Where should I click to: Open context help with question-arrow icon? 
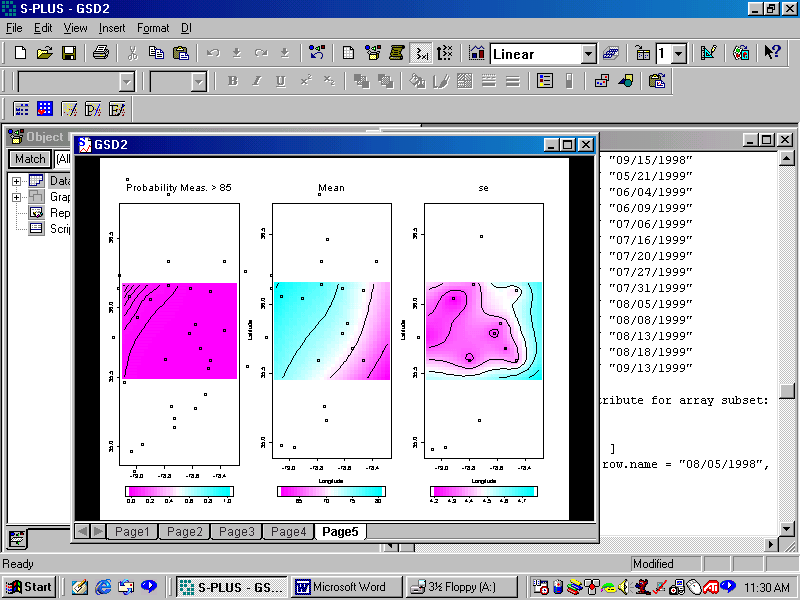click(772, 53)
